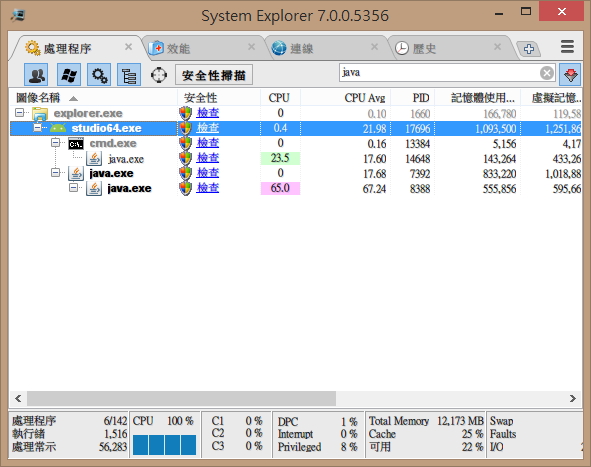Viewport: 591px width, 467px height.
Task: Click Java icon of PID 7392 process
Action: 76,173
